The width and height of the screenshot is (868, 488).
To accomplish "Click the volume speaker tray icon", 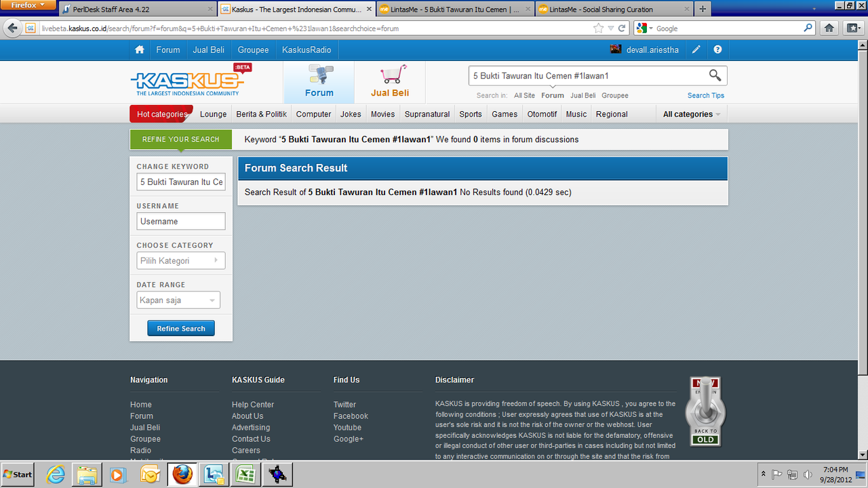I will (807, 474).
